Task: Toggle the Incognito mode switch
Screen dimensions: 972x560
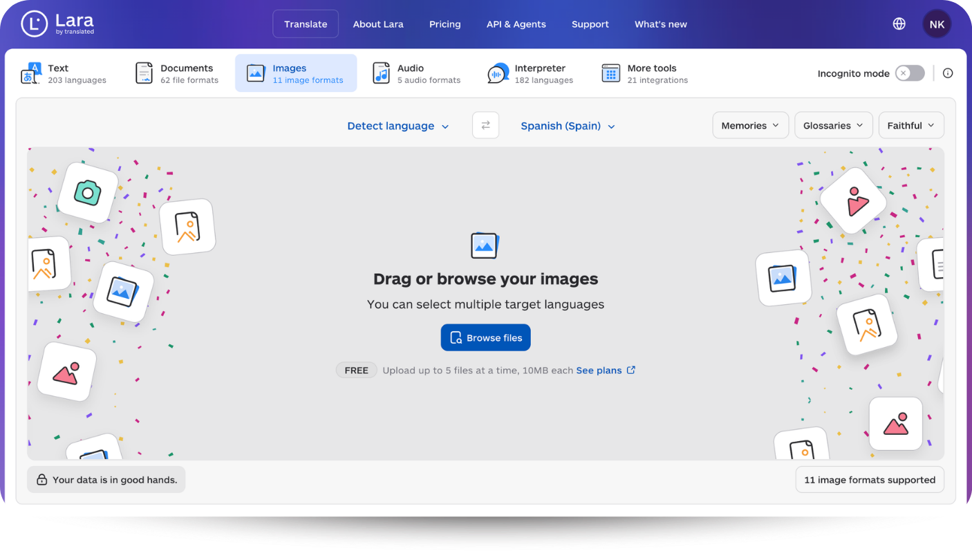Action: click(x=910, y=73)
